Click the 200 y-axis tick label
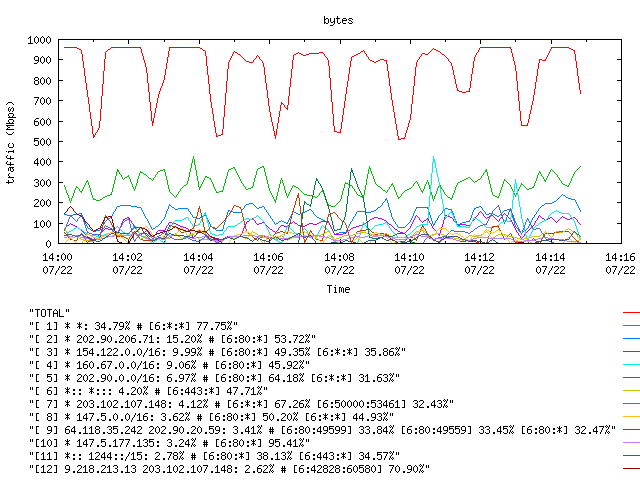The image size is (640, 480). coord(42,203)
